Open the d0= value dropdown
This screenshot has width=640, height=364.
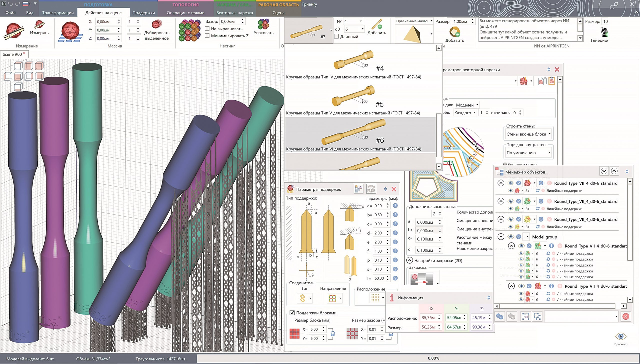click(x=354, y=29)
